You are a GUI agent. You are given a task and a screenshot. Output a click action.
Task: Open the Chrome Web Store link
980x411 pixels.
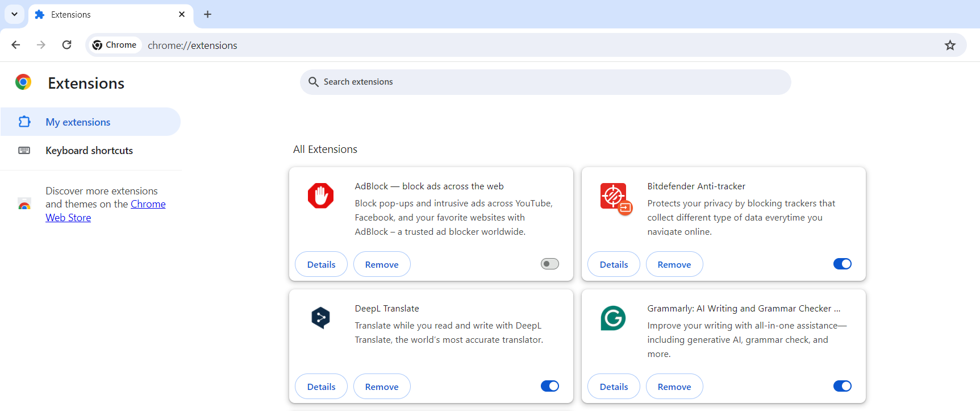(x=148, y=205)
